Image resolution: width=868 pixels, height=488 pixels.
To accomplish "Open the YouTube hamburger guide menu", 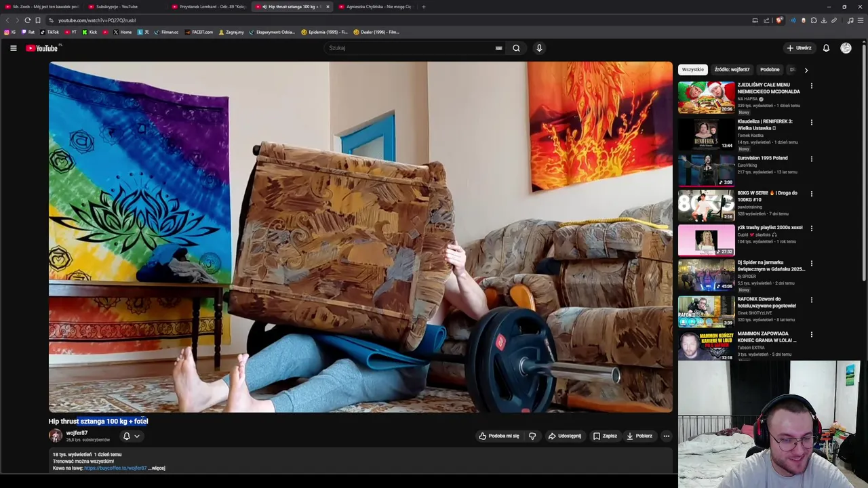I will (13, 48).
